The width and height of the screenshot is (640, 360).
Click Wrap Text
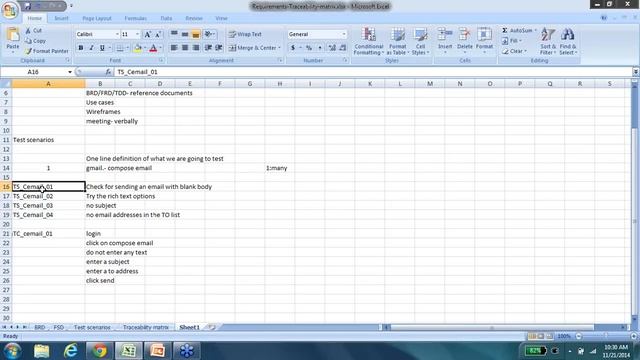coord(245,34)
